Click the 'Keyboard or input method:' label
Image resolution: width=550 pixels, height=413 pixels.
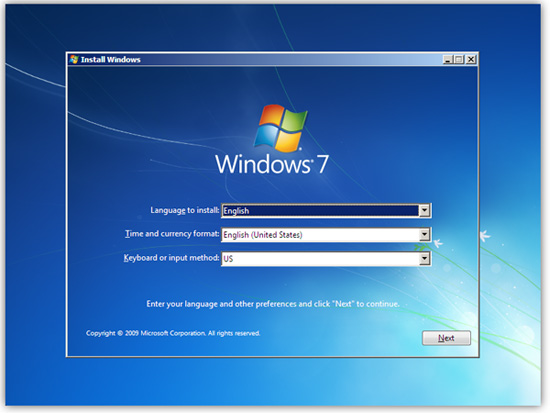tap(171, 258)
